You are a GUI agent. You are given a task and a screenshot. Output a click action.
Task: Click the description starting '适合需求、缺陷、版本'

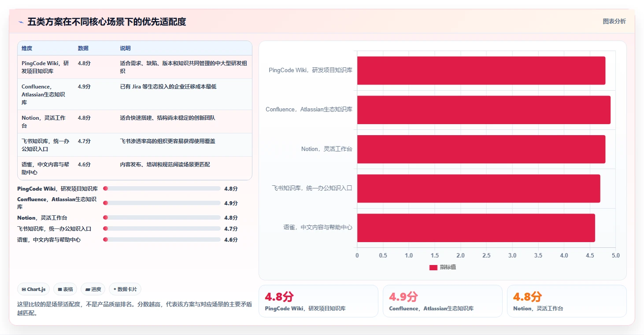(184, 67)
